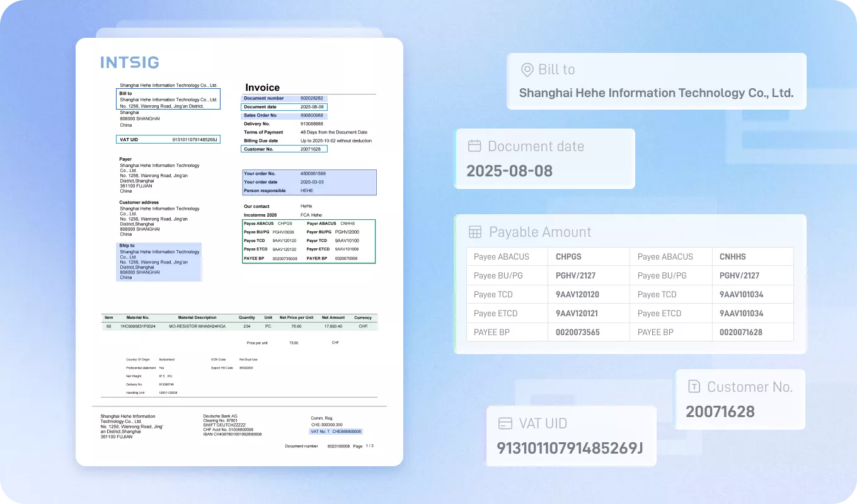The image size is (857, 504).
Task: Click the highlighted VAT No. in invoice footer
Action: 336,432
